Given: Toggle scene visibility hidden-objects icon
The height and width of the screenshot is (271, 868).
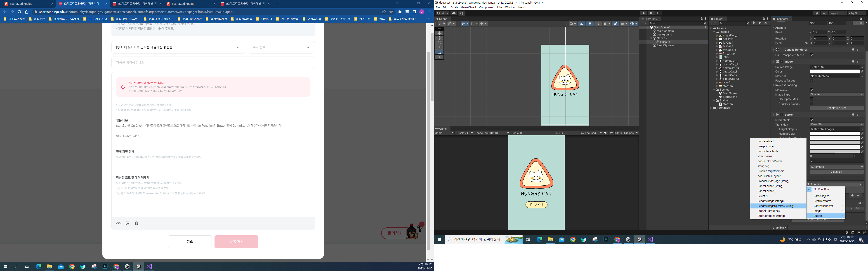Looking at the screenshot, I should (616, 23).
